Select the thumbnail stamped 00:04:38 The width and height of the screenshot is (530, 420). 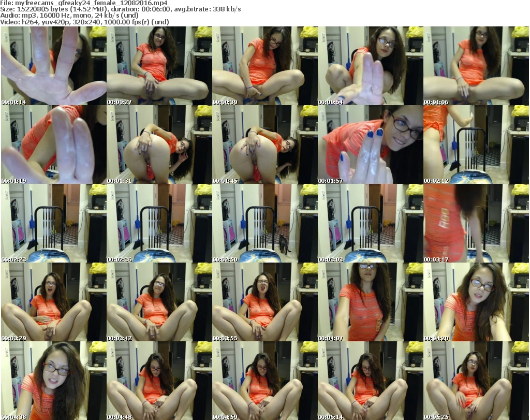pos(54,381)
